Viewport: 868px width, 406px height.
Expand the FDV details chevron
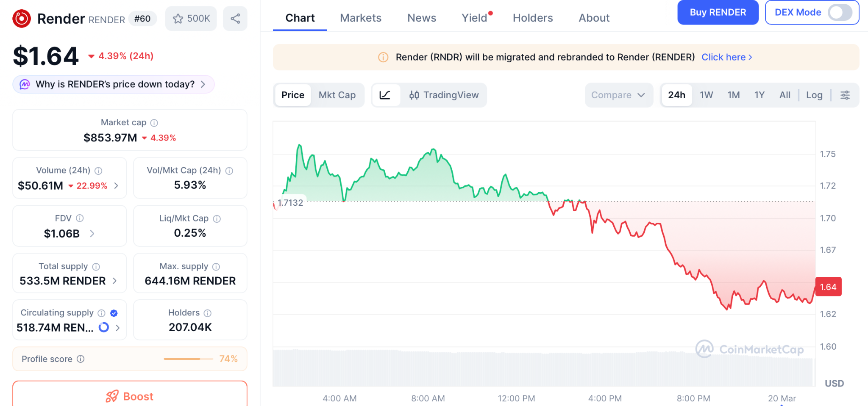tap(92, 234)
